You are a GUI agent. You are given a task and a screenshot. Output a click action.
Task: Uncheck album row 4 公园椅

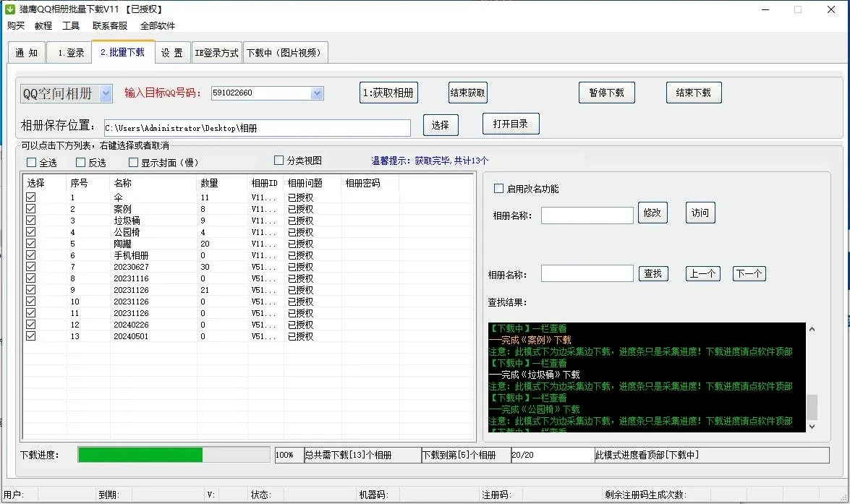pos(31,232)
